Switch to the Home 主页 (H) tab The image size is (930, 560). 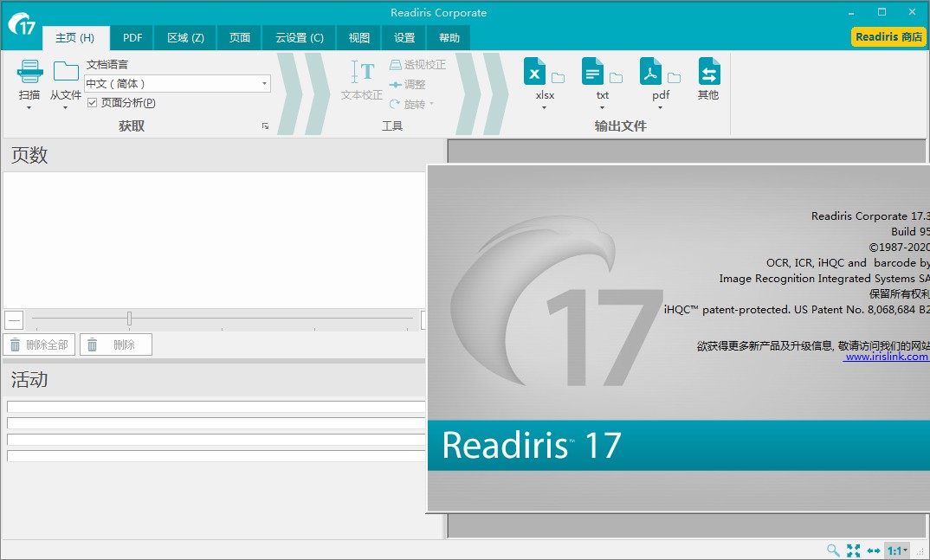pos(75,38)
